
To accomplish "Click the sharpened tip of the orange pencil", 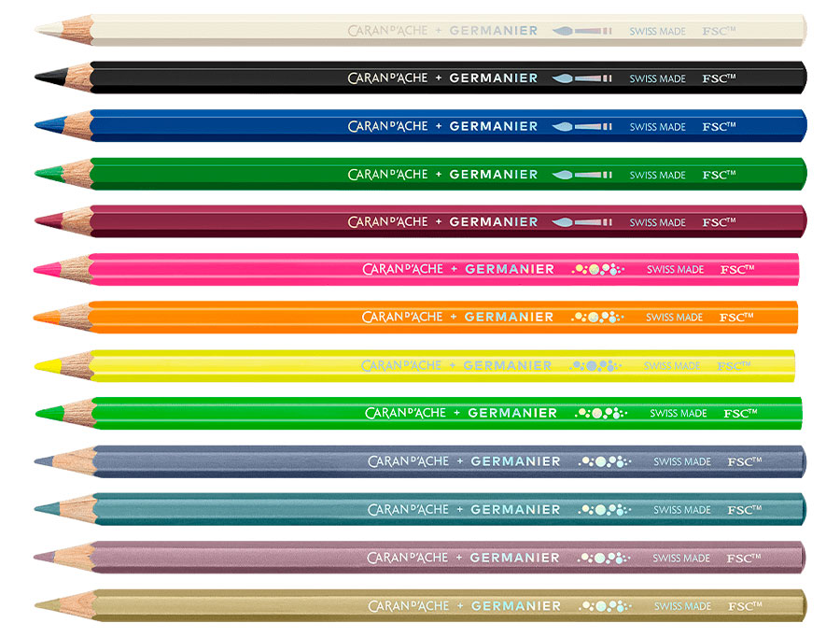I will coord(49,318).
